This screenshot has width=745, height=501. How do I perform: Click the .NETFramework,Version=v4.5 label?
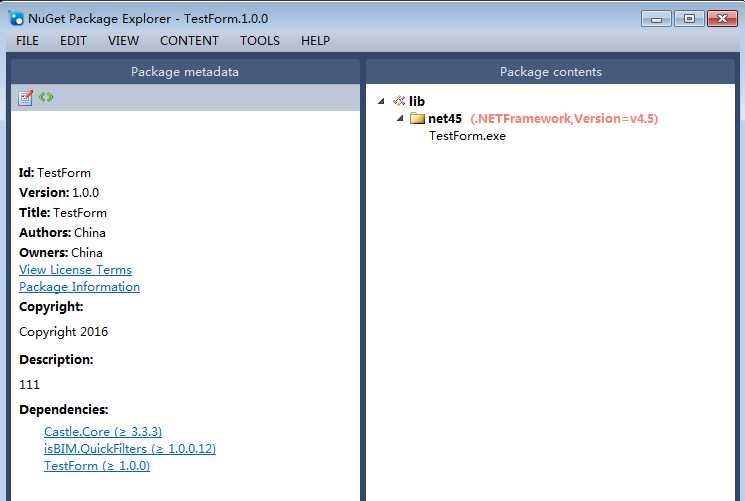pyautogui.click(x=564, y=118)
